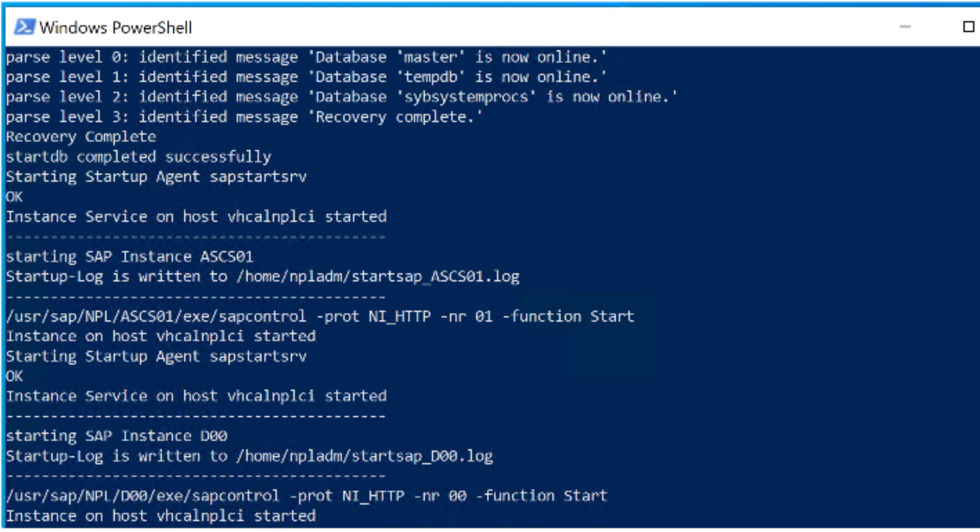The height and width of the screenshot is (532, 980).
Task: Click the ASCS01 sapcontrol command line
Action: (320, 316)
